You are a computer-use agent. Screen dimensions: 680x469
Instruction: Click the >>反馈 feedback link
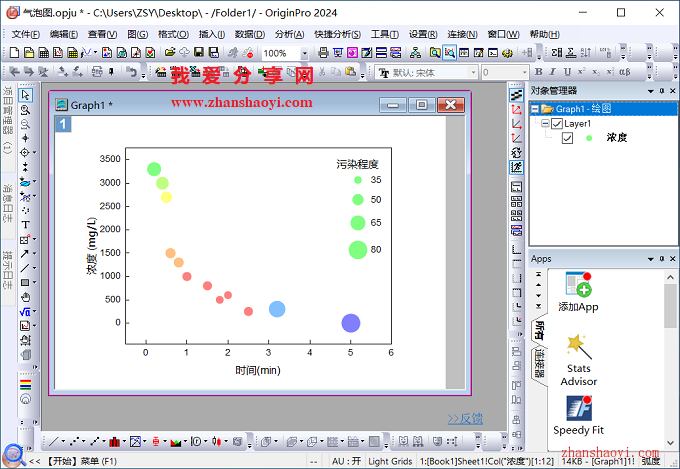[465, 419]
